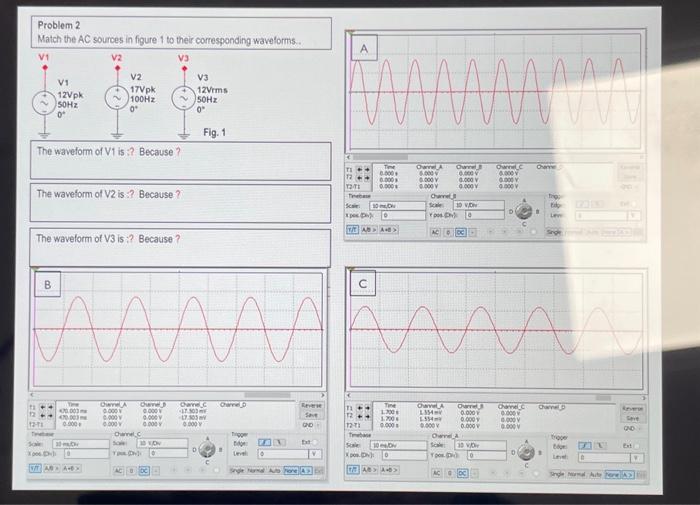The width and height of the screenshot is (700, 505).
Task: Open Level unit V dropdown on scope C
Action: [636, 458]
